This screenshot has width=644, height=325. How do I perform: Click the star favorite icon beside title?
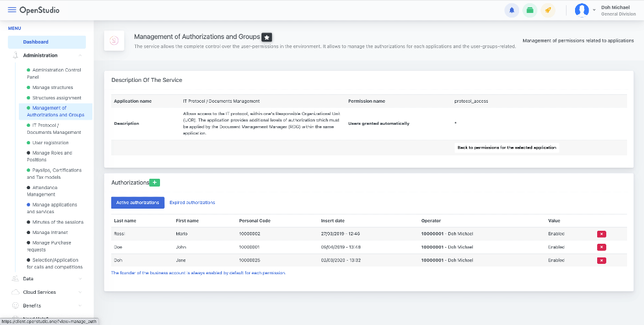pos(267,37)
